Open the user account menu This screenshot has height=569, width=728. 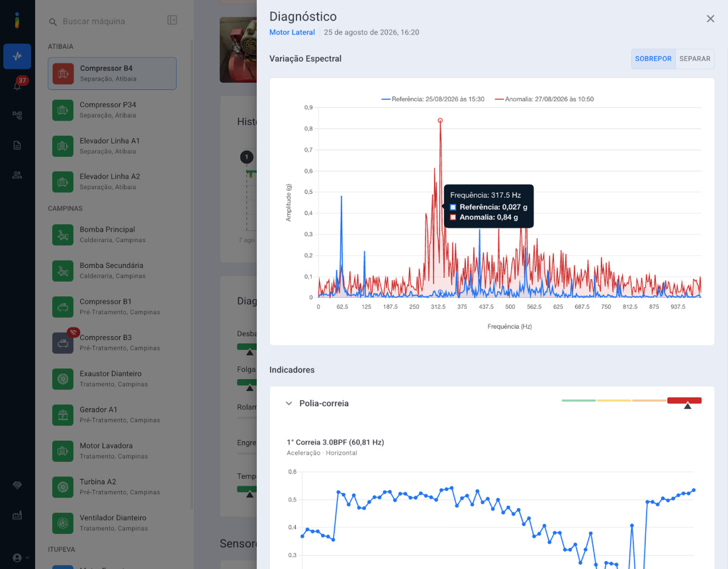[21, 557]
